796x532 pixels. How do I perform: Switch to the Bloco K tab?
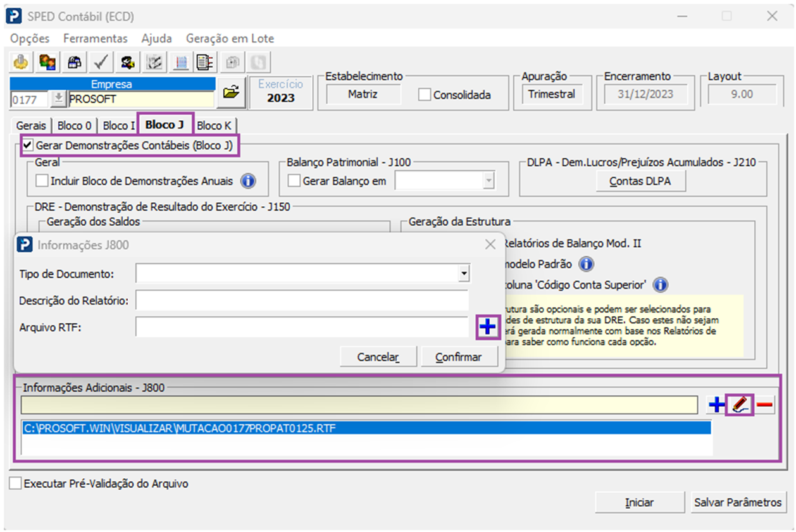214,126
